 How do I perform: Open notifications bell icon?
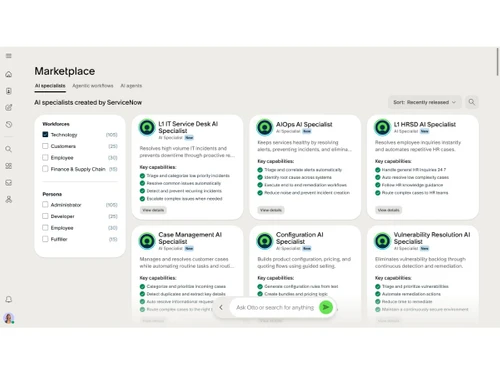click(x=9, y=299)
